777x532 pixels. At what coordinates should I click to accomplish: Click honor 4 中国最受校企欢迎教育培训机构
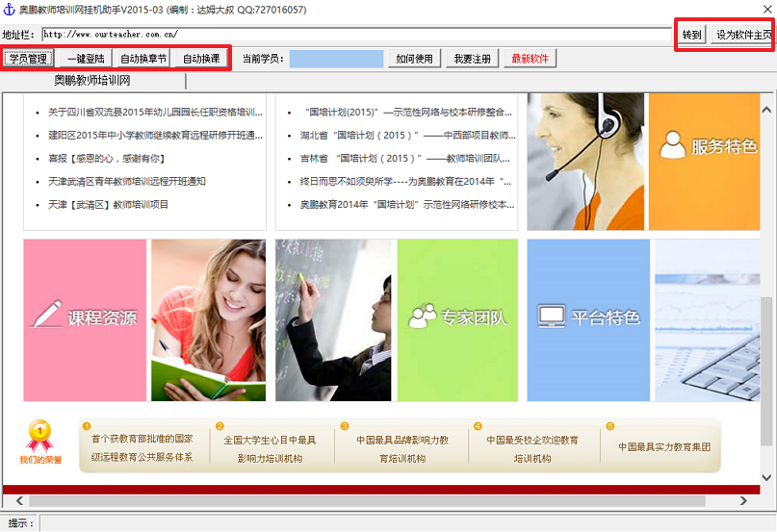pos(532,447)
